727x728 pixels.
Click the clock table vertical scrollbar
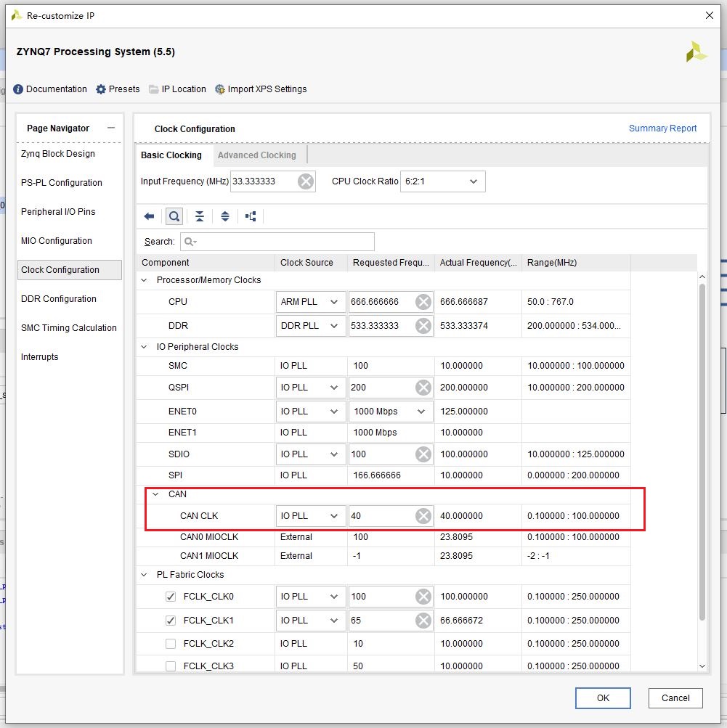pyautogui.click(x=702, y=451)
